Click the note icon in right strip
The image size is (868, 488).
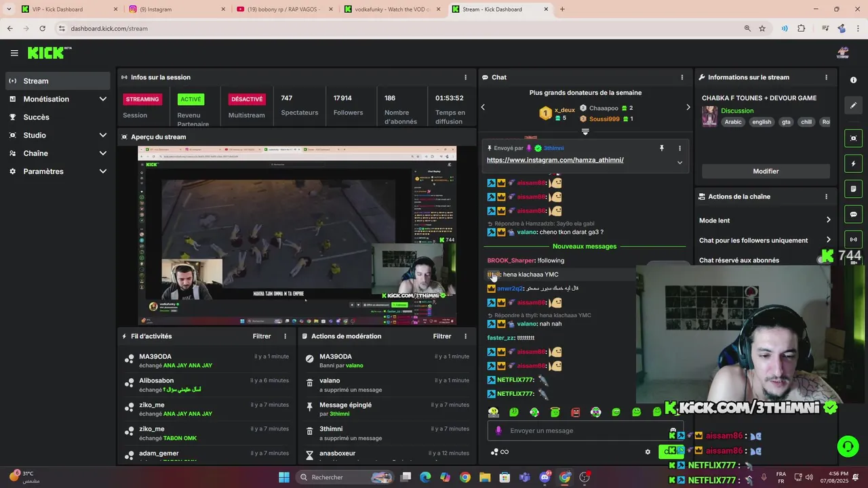pos(853,188)
